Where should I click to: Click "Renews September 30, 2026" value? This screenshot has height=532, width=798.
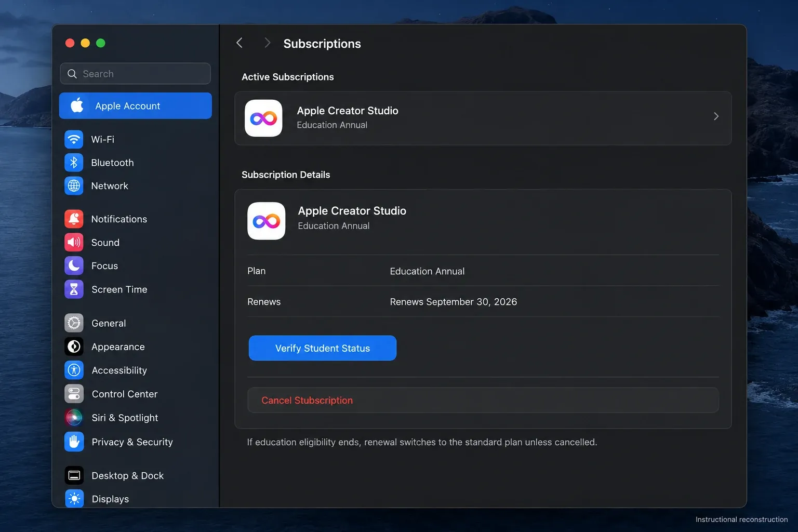pyautogui.click(x=454, y=302)
